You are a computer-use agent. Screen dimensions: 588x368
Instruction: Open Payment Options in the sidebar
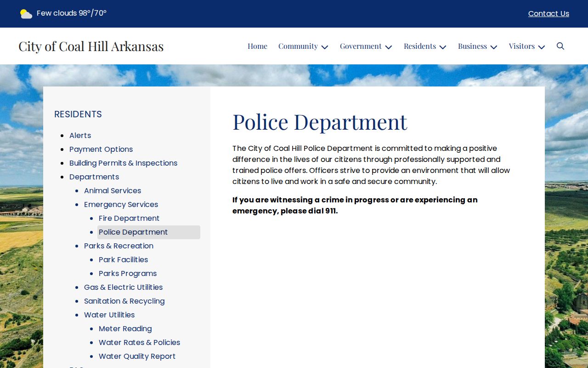pyautogui.click(x=101, y=149)
